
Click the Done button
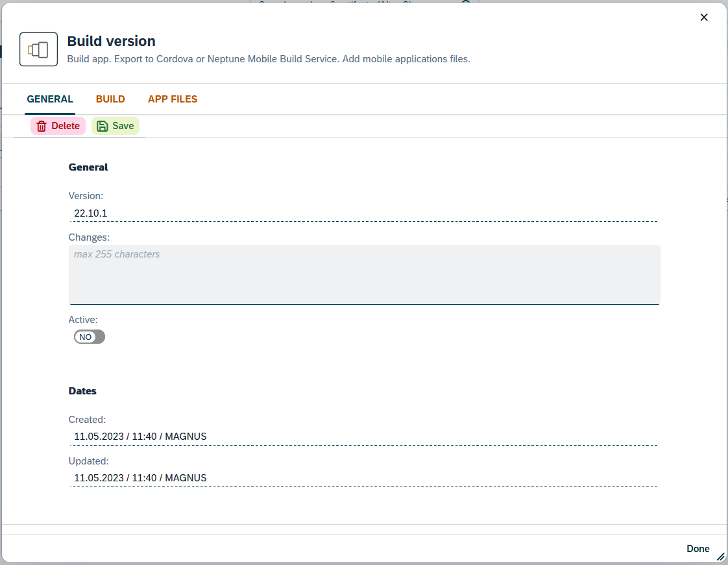pyautogui.click(x=698, y=548)
